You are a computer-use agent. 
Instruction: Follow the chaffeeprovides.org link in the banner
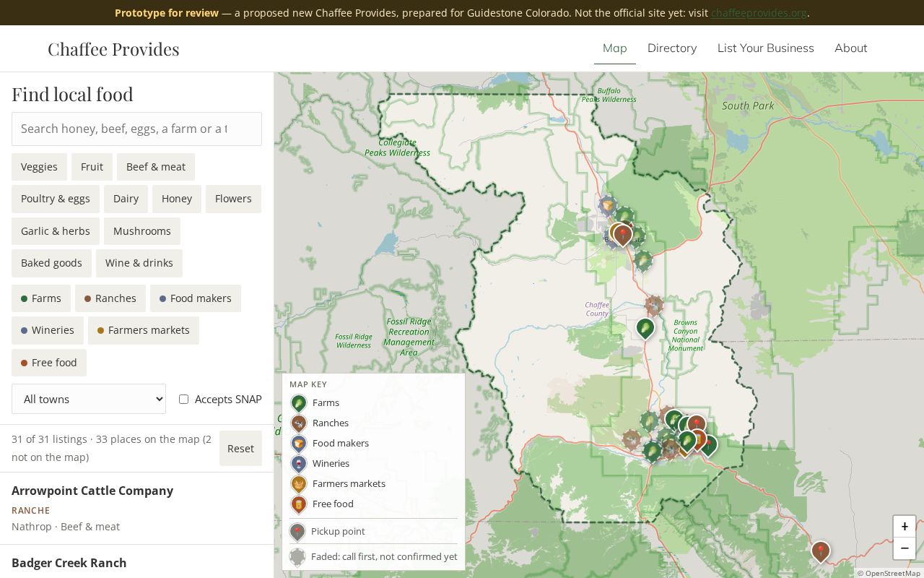[759, 13]
